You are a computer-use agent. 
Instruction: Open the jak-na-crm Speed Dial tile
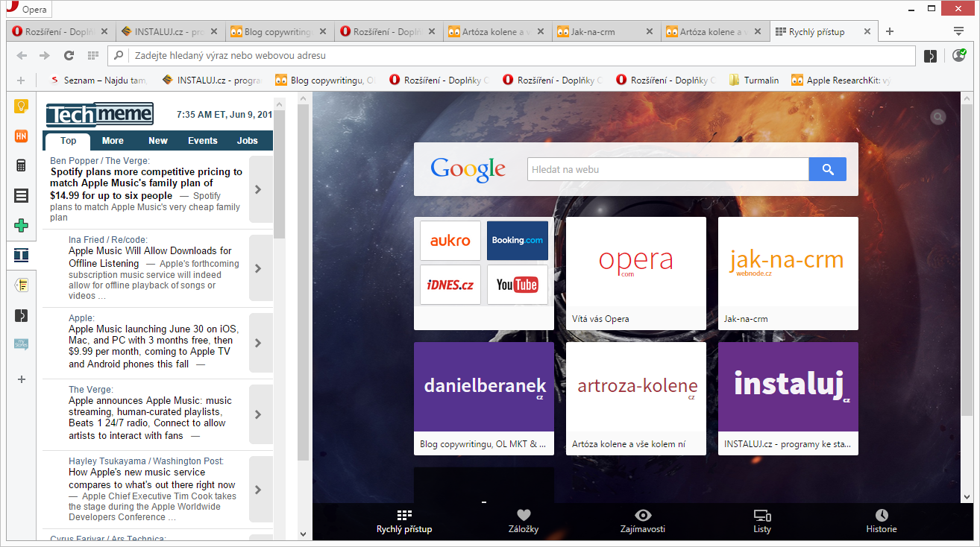(788, 273)
